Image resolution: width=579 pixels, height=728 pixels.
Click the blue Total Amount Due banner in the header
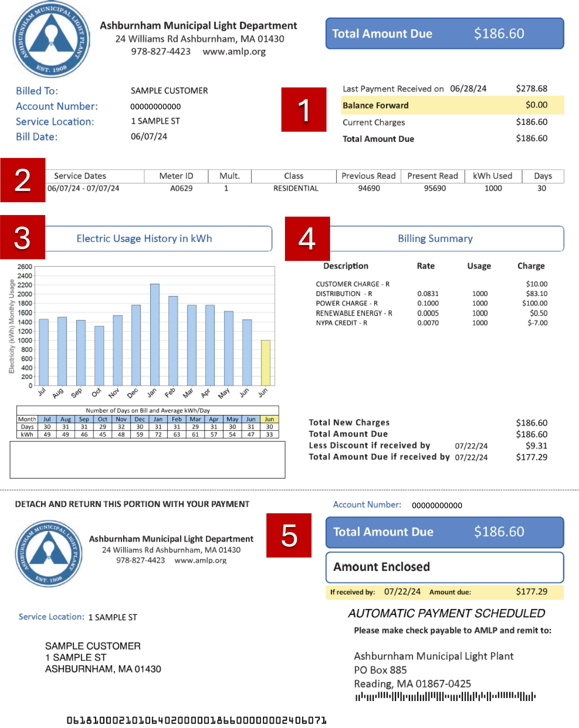pos(445,33)
